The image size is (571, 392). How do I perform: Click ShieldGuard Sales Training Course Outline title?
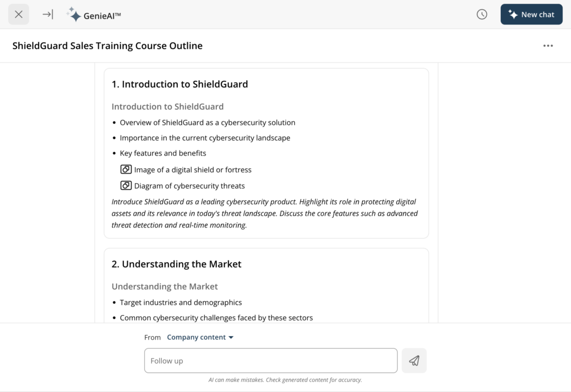pyautogui.click(x=108, y=46)
